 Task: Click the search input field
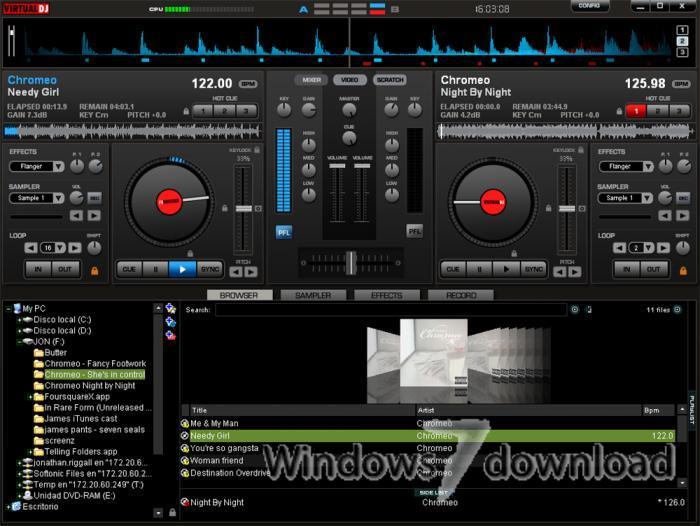[391, 309]
